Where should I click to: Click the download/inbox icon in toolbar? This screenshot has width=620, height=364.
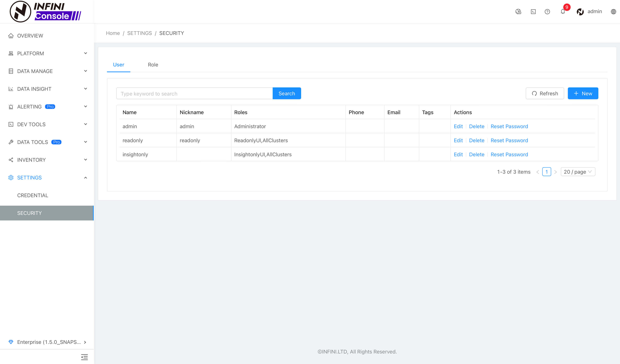coord(533,12)
